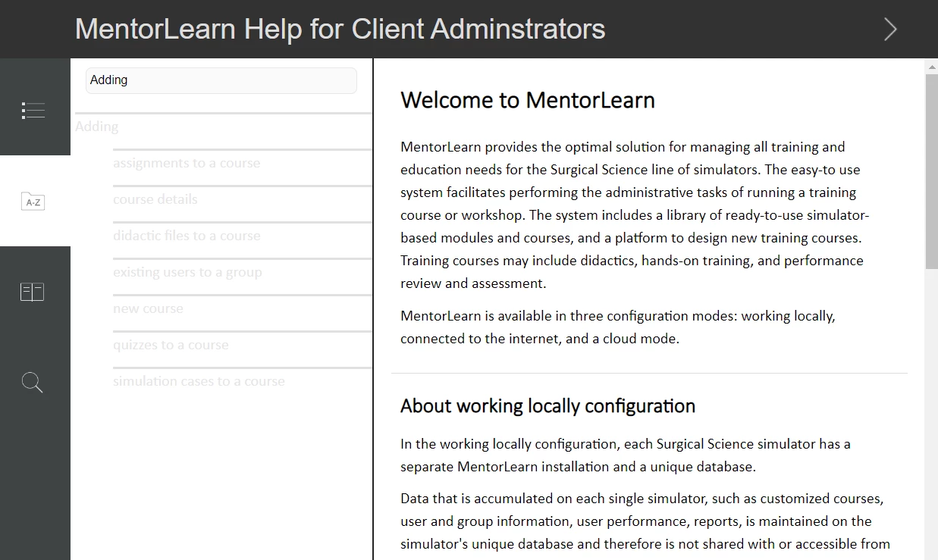Open 'existing users to a group' entry
The image size is (938, 560).
pyautogui.click(x=187, y=272)
